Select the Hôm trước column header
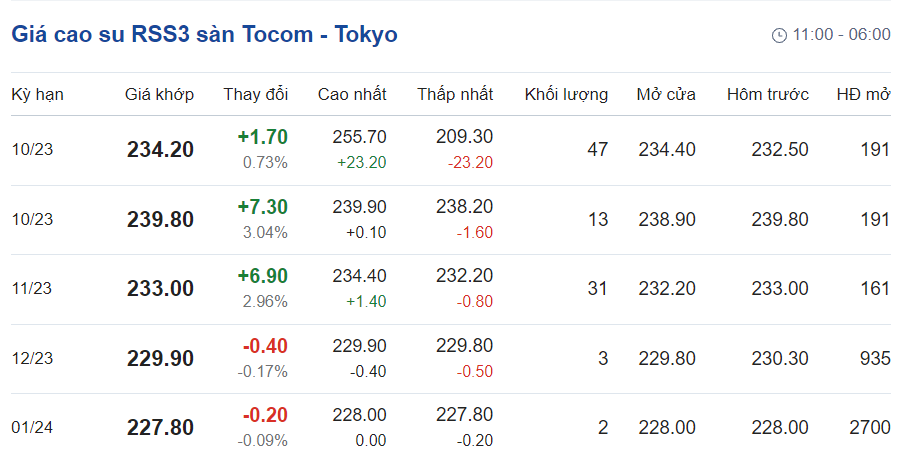899x455 pixels. pyautogui.click(x=767, y=95)
